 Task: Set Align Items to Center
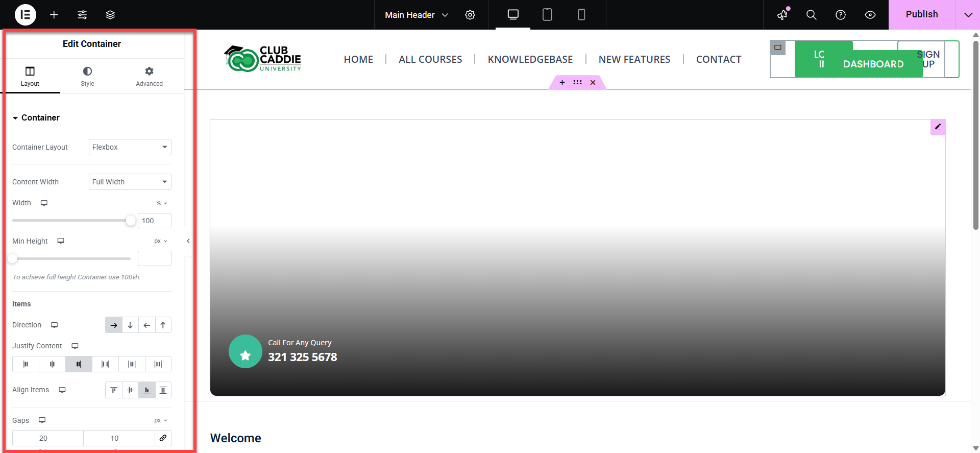[x=130, y=390]
